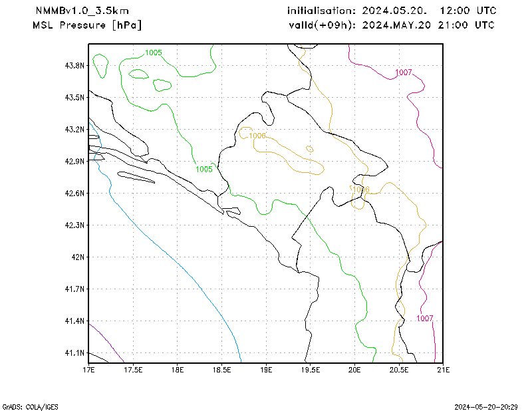Select the 19.5E longitude label
Viewport: 532px width, 411px height.
point(310,370)
